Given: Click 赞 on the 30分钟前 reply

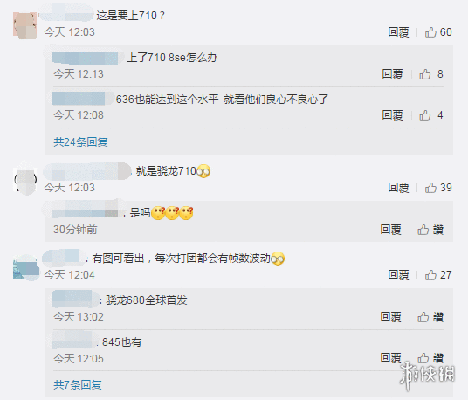Looking at the screenshot, I should point(431,229).
